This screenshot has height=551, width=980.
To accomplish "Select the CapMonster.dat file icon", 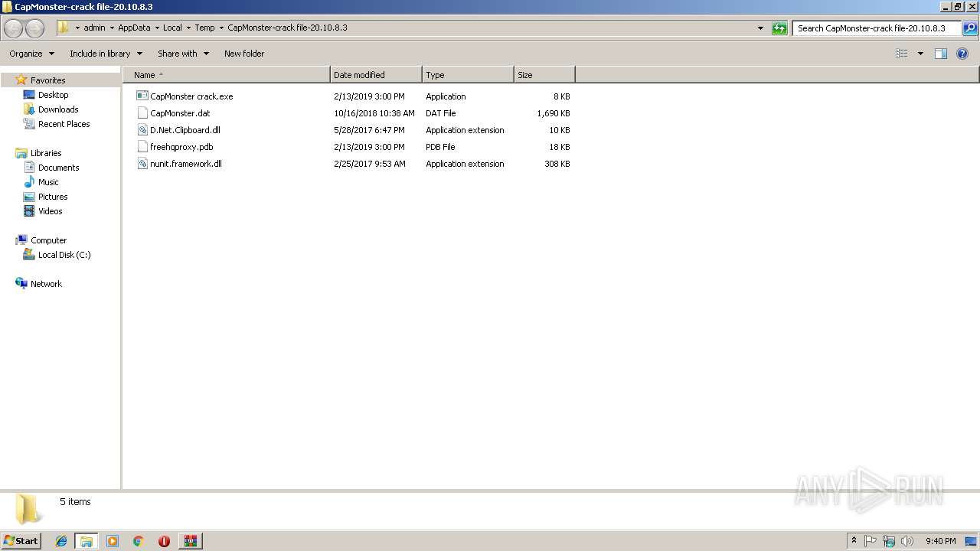I will coord(142,113).
